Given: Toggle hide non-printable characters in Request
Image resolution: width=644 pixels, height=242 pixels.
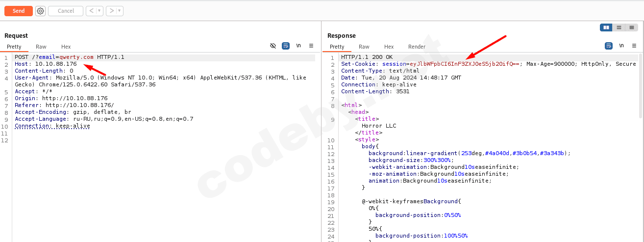Looking at the screenshot, I should (273, 46).
